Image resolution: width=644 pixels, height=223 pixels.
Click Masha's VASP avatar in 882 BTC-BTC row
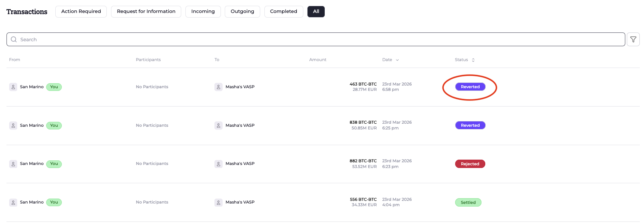pyautogui.click(x=219, y=164)
